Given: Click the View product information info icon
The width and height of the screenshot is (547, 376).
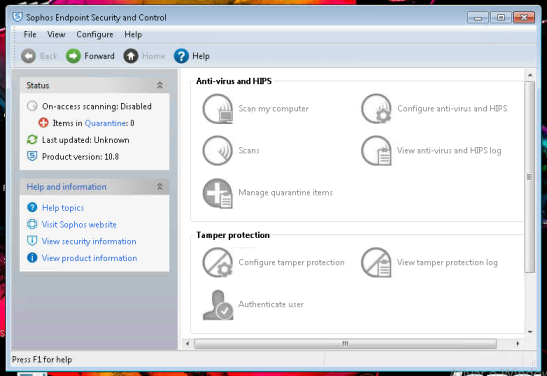Looking at the screenshot, I should [x=32, y=258].
